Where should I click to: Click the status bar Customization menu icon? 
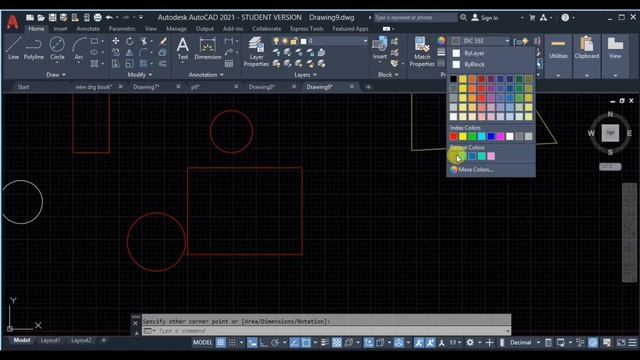tap(632, 342)
